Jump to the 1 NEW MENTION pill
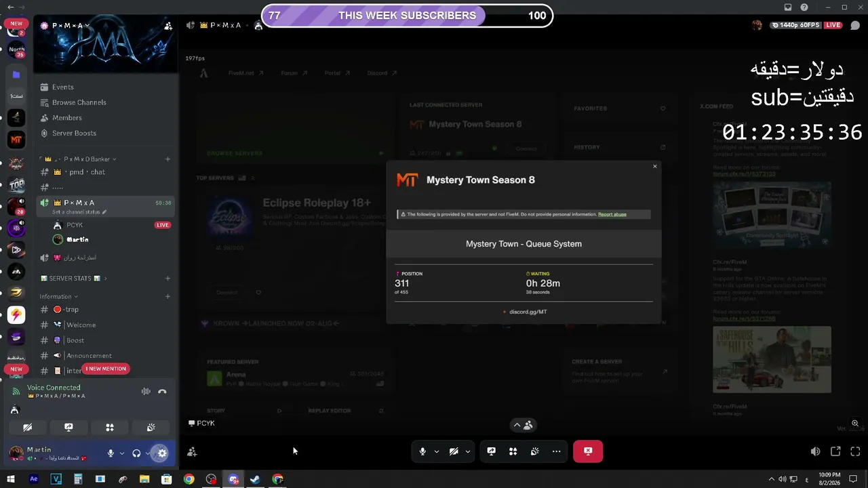 (106, 369)
